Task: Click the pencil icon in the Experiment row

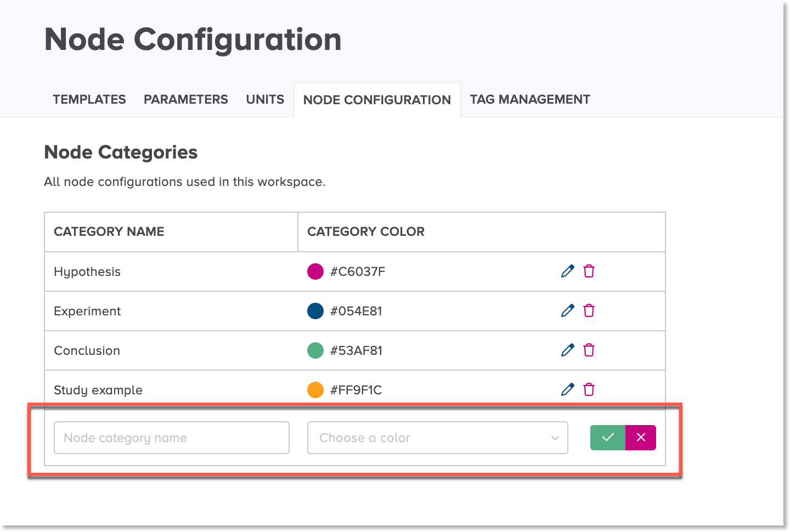Action: 568,310
